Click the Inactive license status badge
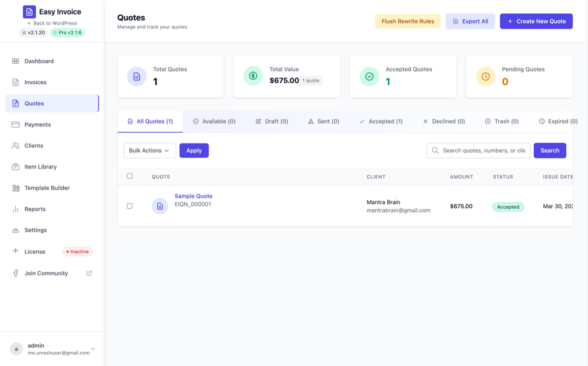Viewport: 588px width, 366px height. coord(77,251)
